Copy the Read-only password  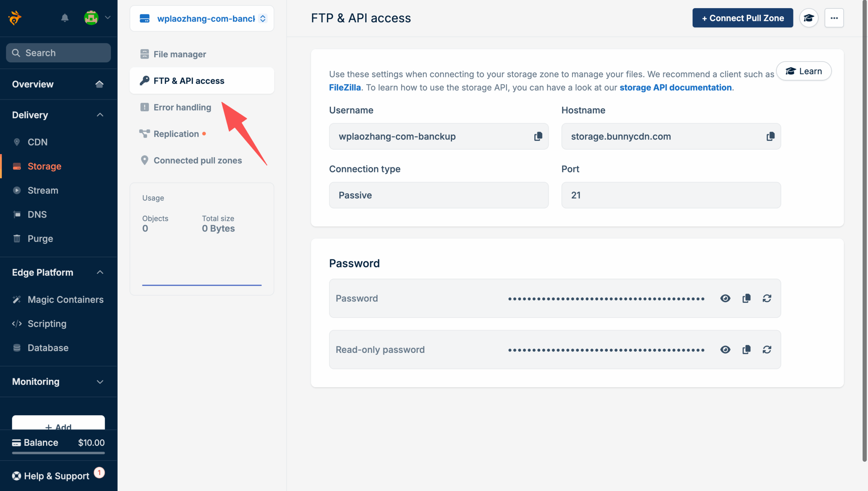746,350
